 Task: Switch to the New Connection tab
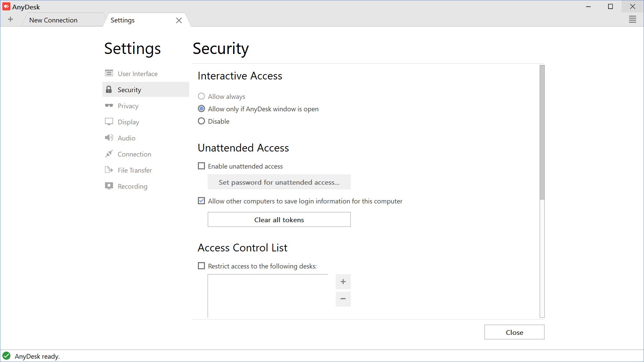(x=53, y=20)
